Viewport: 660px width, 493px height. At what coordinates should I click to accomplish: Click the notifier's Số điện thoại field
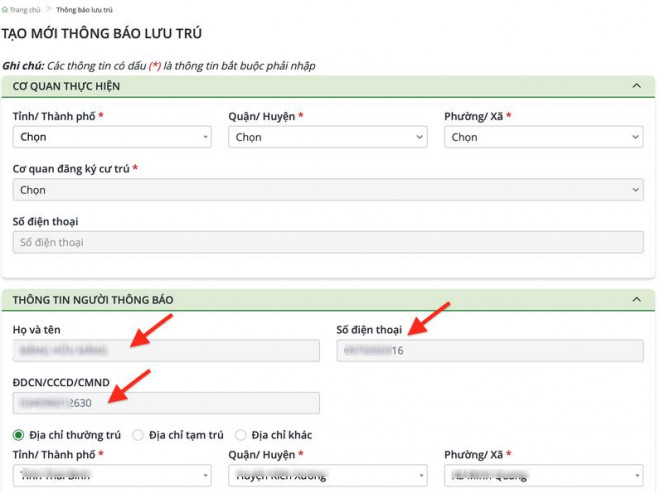489,350
